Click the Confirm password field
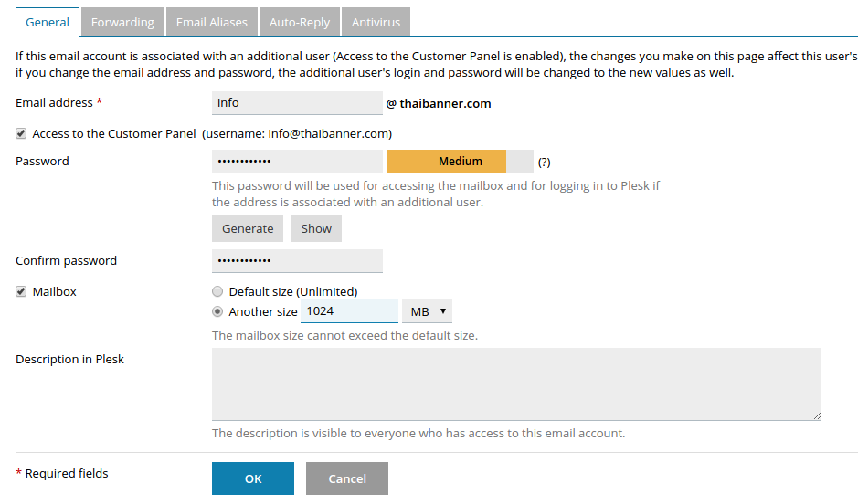 coord(297,261)
